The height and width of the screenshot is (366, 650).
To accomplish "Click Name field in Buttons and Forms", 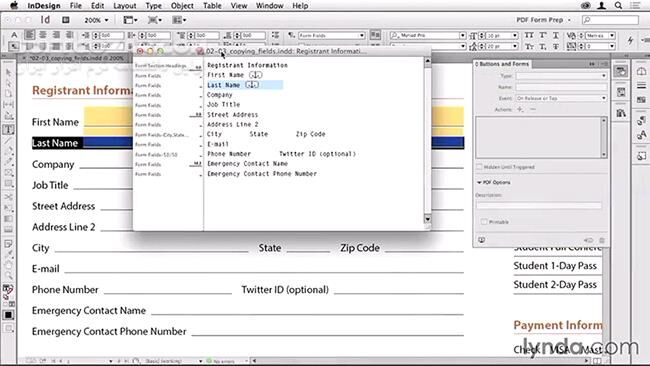I will coord(561,87).
